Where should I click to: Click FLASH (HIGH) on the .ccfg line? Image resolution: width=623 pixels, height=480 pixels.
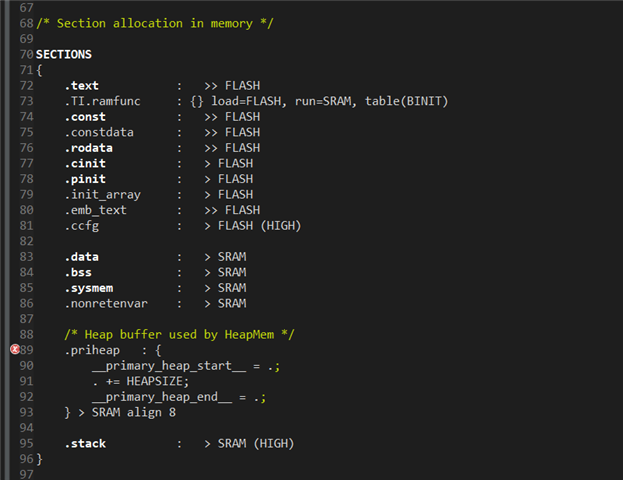pos(259,225)
